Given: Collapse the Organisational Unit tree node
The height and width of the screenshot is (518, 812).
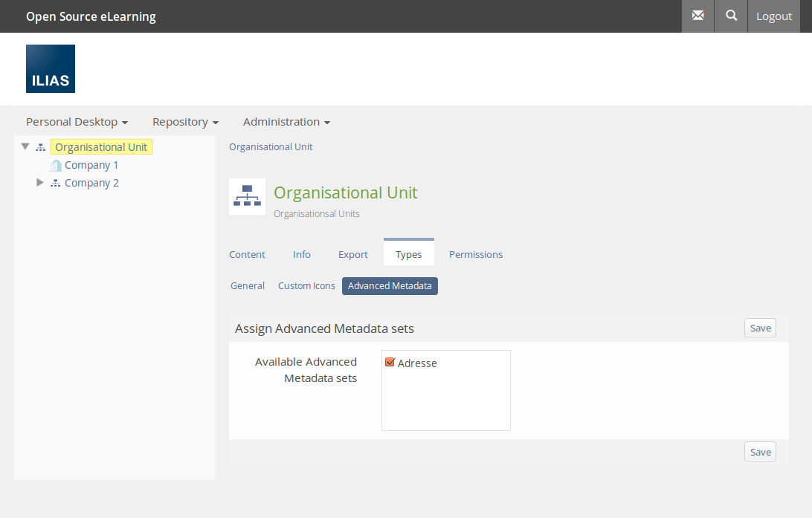Looking at the screenshot, I should coord(25,147).
